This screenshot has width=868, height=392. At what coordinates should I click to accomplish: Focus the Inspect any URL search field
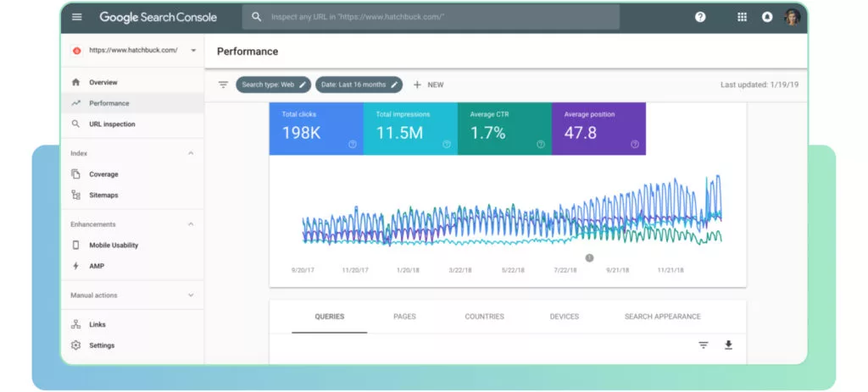click(431, 17)
